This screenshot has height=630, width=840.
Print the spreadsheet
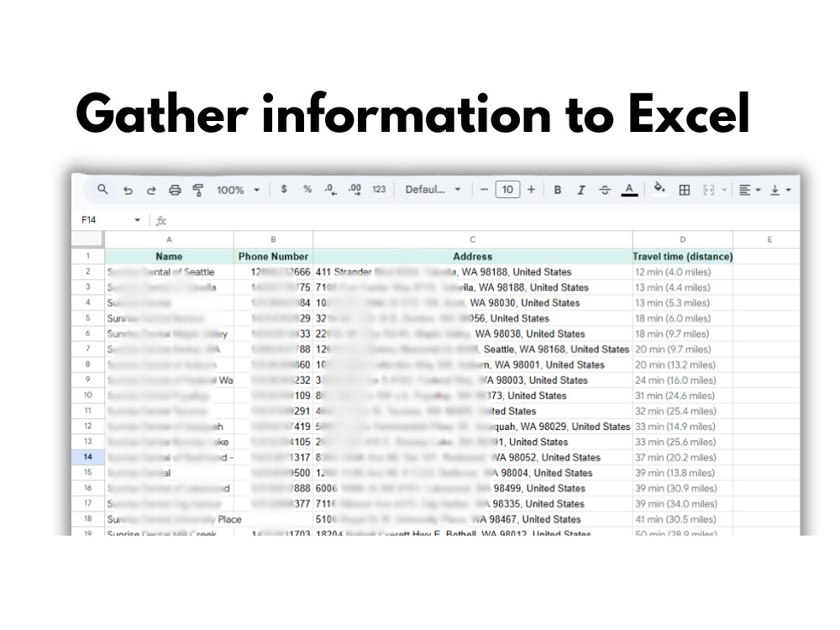coord(175,190)
